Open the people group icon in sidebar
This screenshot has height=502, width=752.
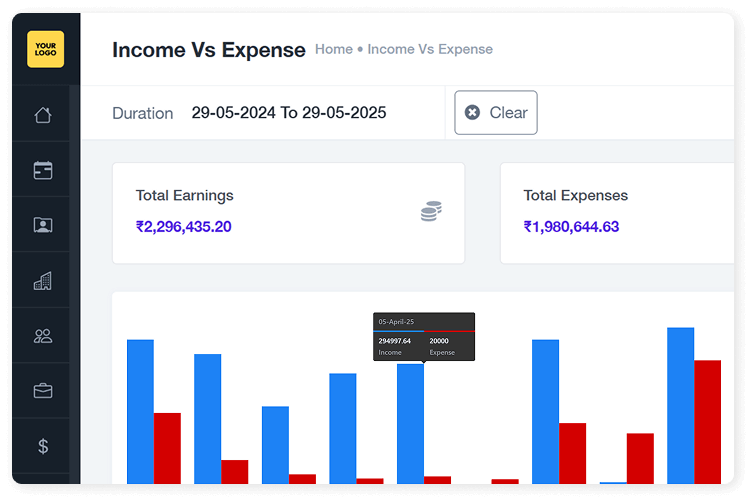coord(43,336)
